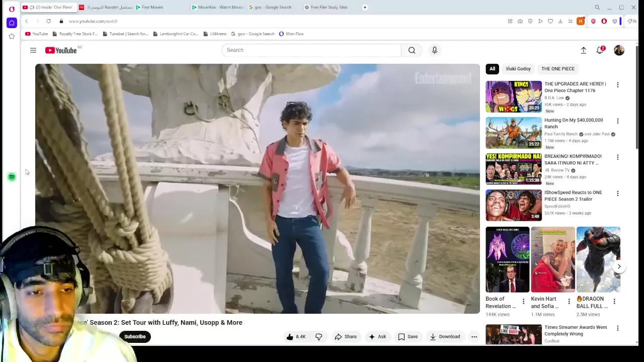Click the shield check icon in address bar
This screenshot has height=362, width=644.
(530, 21)
